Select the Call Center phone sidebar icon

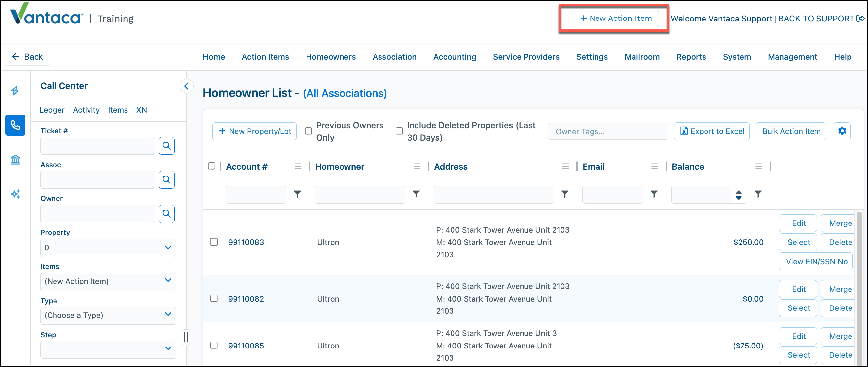tap(15, 125)
